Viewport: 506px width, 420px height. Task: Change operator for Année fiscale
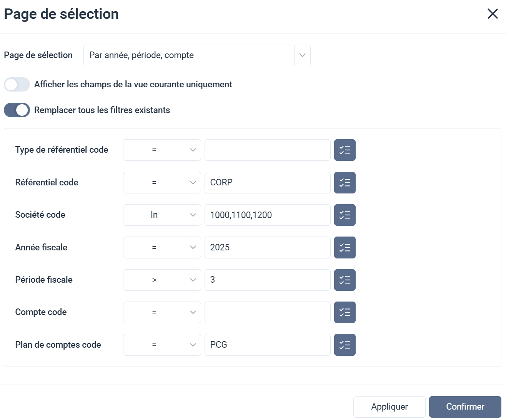click(162, 247)
